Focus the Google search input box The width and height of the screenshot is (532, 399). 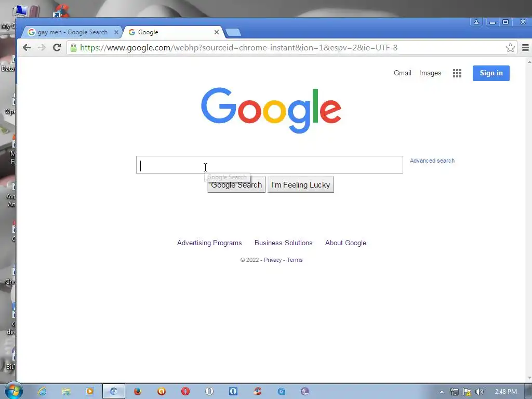point(270,165)
